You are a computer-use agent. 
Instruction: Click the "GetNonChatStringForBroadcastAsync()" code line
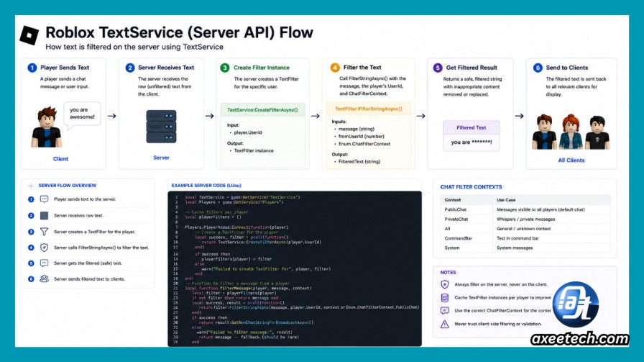256,322
